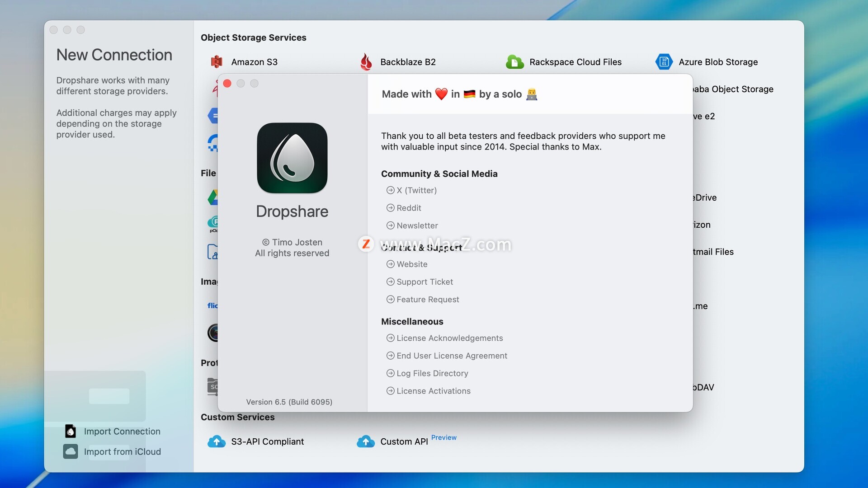Viewport: 868px width, 488px height.
Task: Click Version 6.5 (Build 6095) text
Action: click(289, 402)
